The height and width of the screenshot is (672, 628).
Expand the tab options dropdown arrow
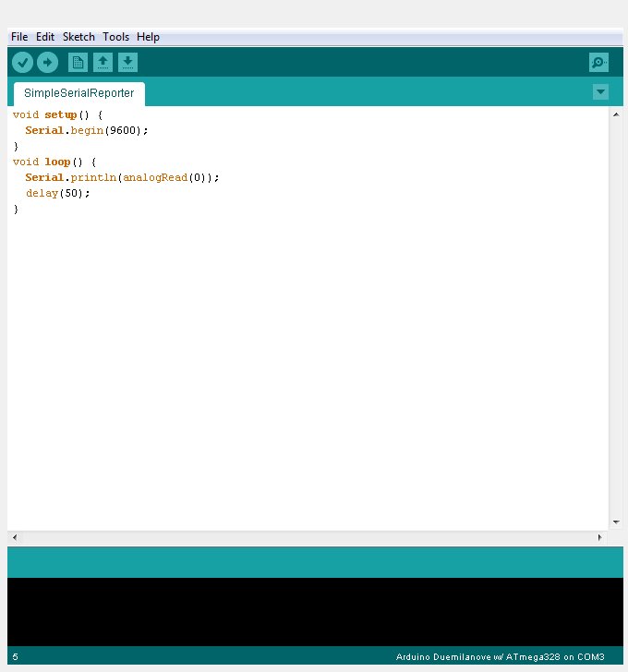(600, 91)
